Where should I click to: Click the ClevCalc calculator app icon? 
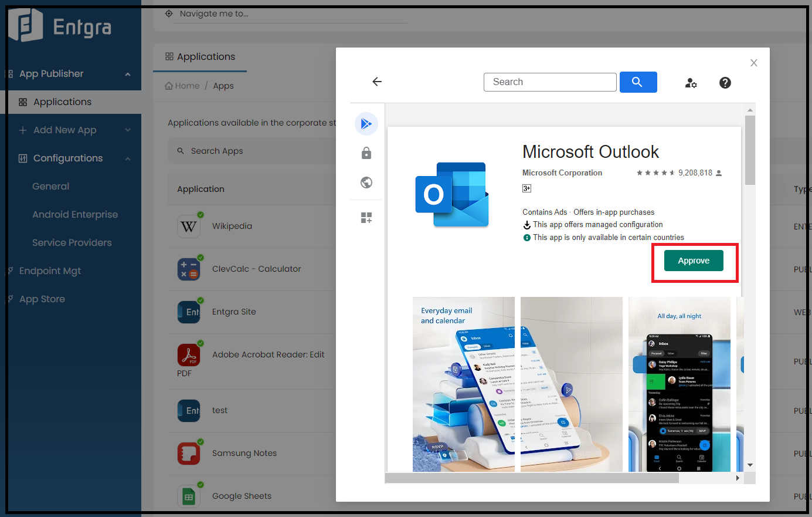tap(189, 269)
